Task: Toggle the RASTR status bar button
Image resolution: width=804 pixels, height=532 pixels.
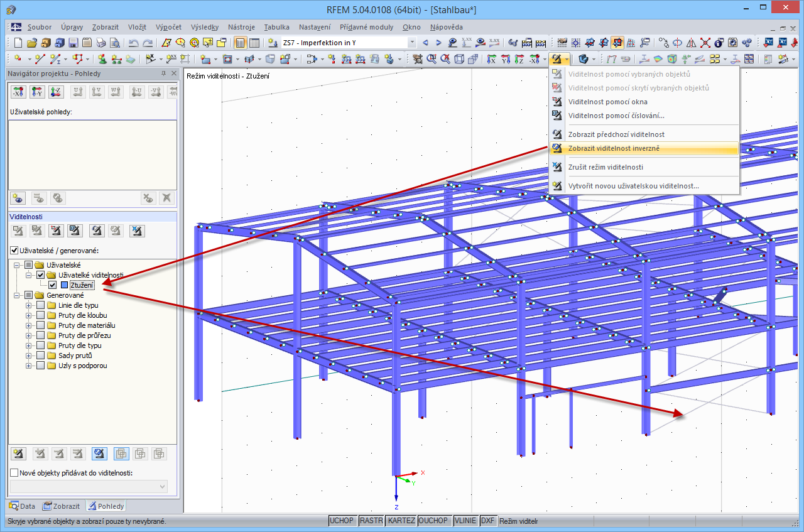Action: tap(371, 521)
